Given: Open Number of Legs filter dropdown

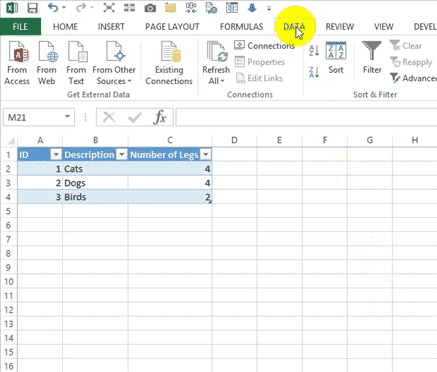Looking at the screenshot, I should [x=206, y=155].
